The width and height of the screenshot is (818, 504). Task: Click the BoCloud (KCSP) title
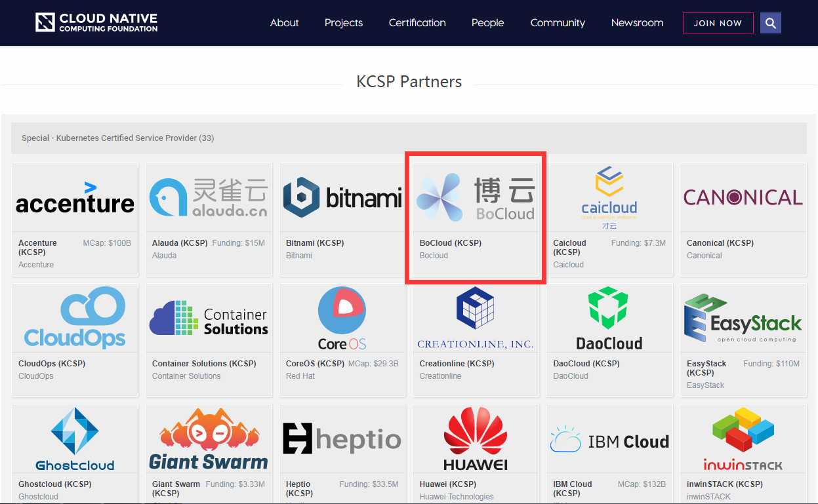[451, 243]
